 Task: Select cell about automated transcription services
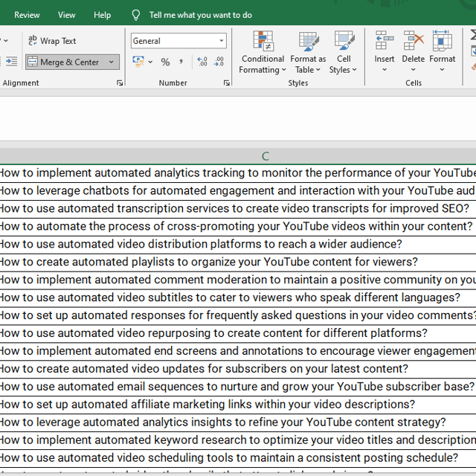point(238,209)
